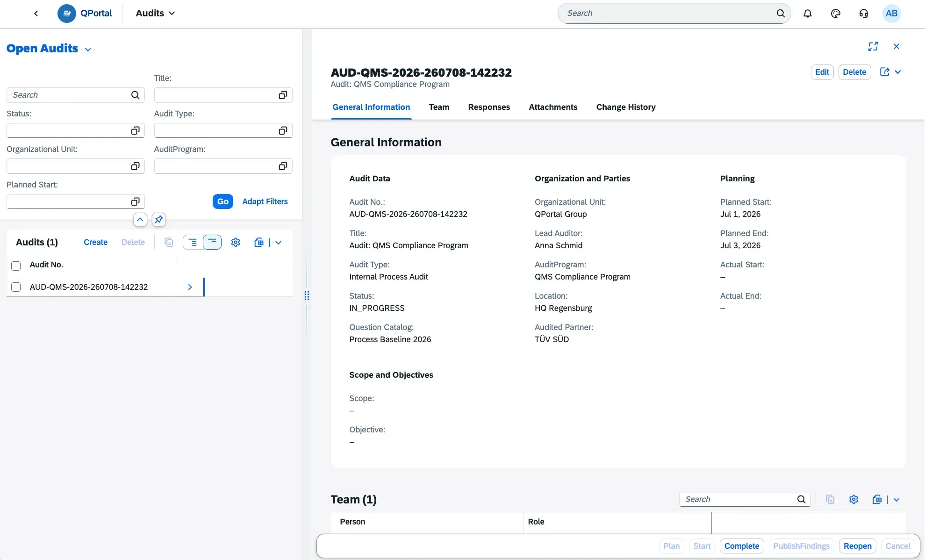
Task: Toggle the expand-all rows view button
Action: pyautogui.click(x=193, y=242)
